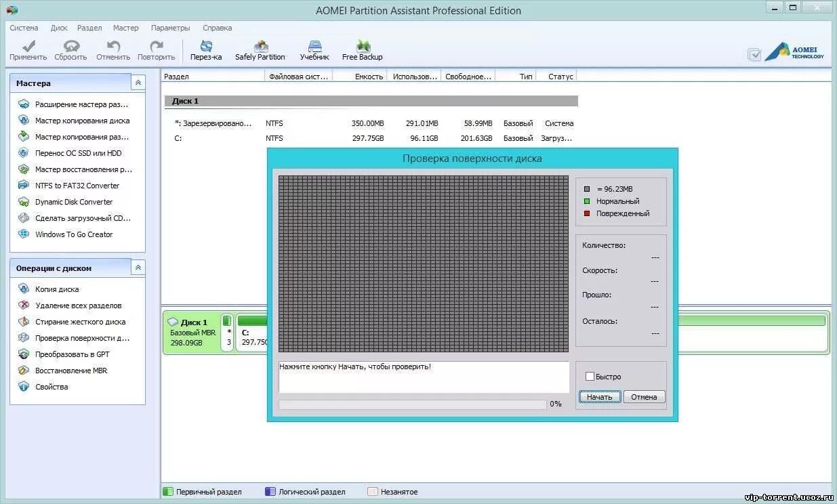This screenshot has height=504, width=837.
Task: Sort by the Статус column header
Action: [556, 77]
